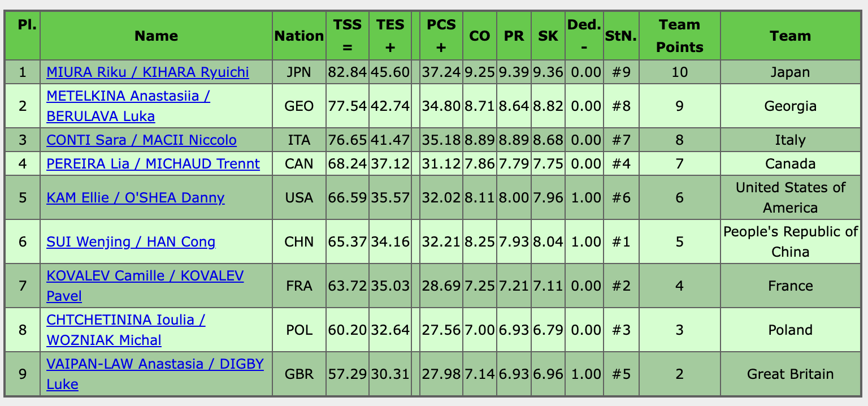Select the Team Points column header

[679, 36]
